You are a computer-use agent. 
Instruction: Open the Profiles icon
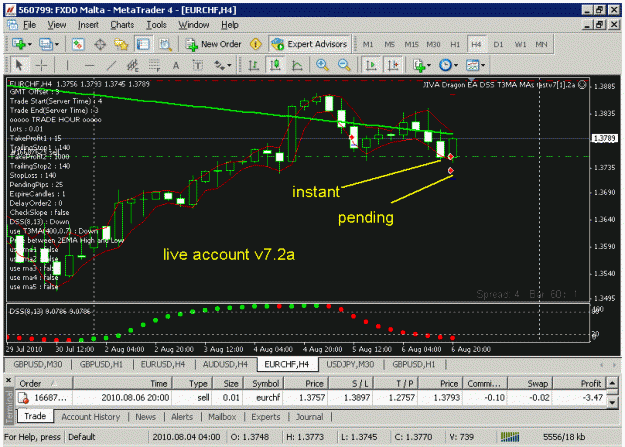click(x=46, y=44)
